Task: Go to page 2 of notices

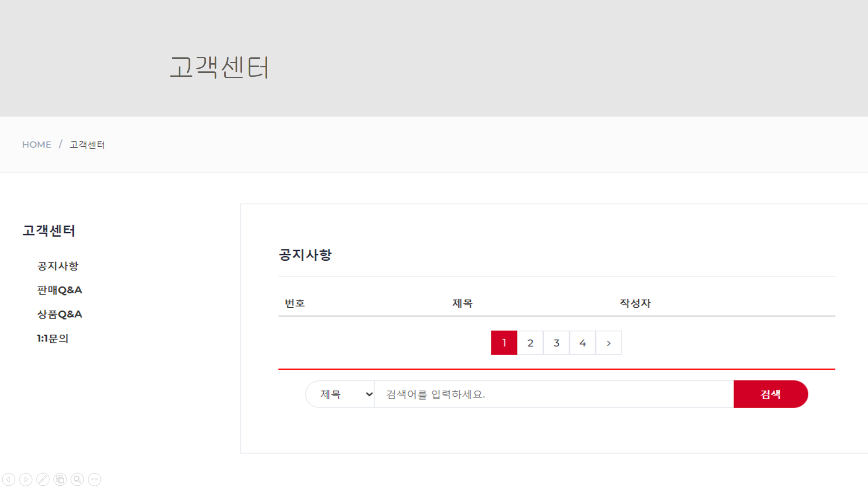Action: [x=530, y=343]
